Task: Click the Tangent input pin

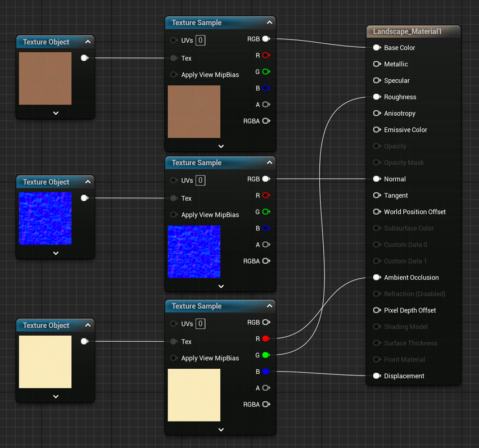Action: pos(377,195)
